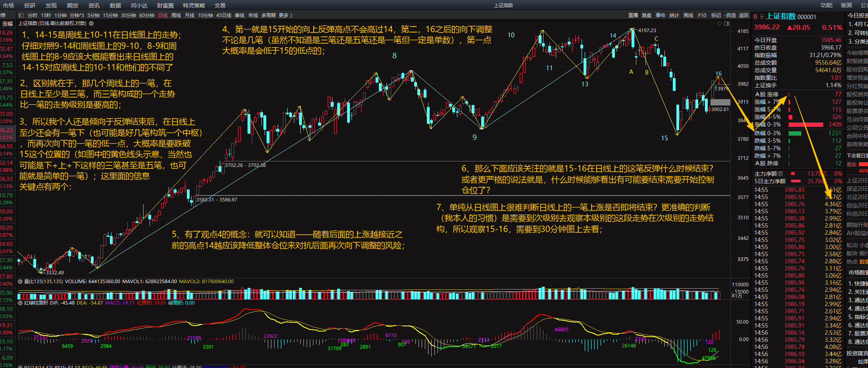Screen dimensions: 868x368
Task: Click the -自选 watchlist button
Action: click(x=730, y=15)
